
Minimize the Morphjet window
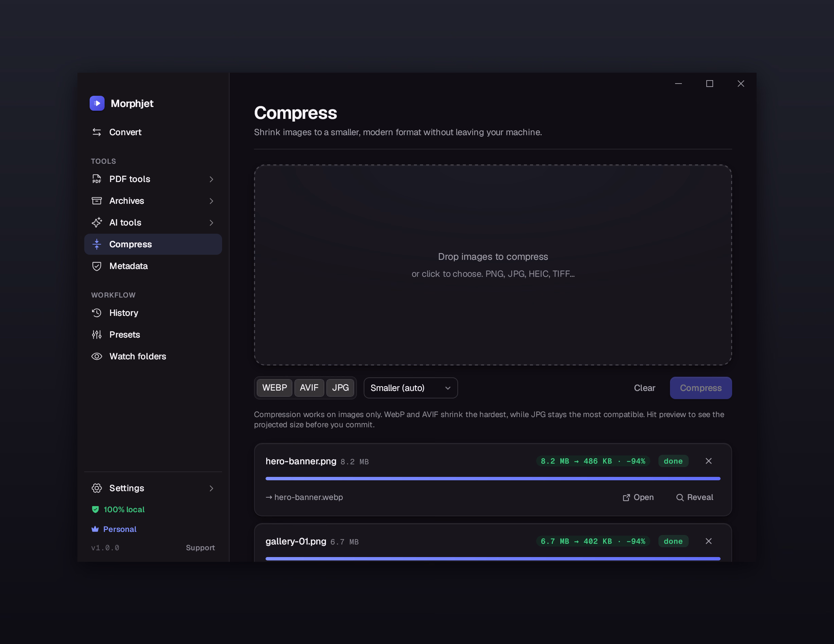[678, 84]
